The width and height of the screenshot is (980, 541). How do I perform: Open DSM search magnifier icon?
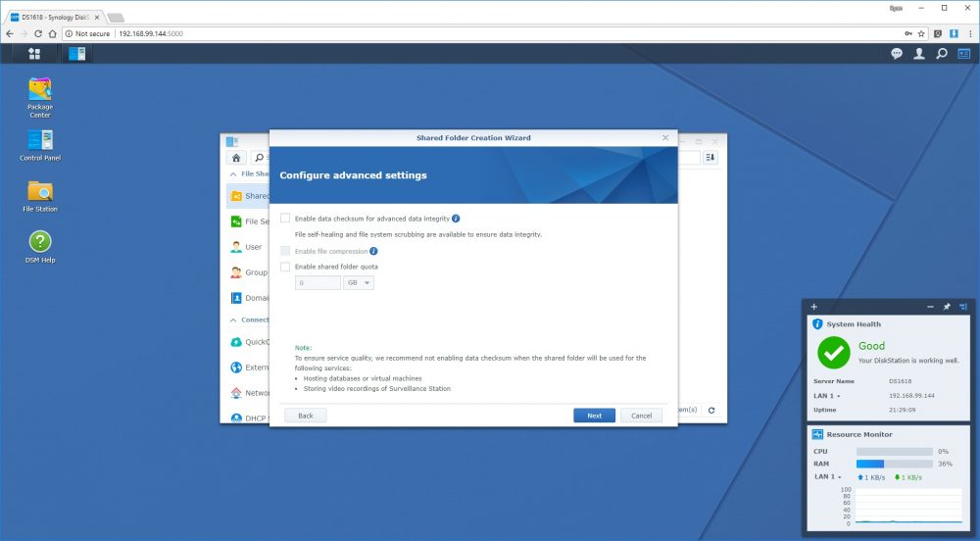(941, 54)
